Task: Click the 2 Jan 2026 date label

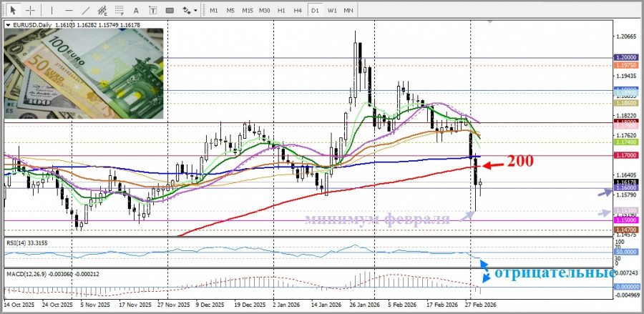Action: [287, 305]
